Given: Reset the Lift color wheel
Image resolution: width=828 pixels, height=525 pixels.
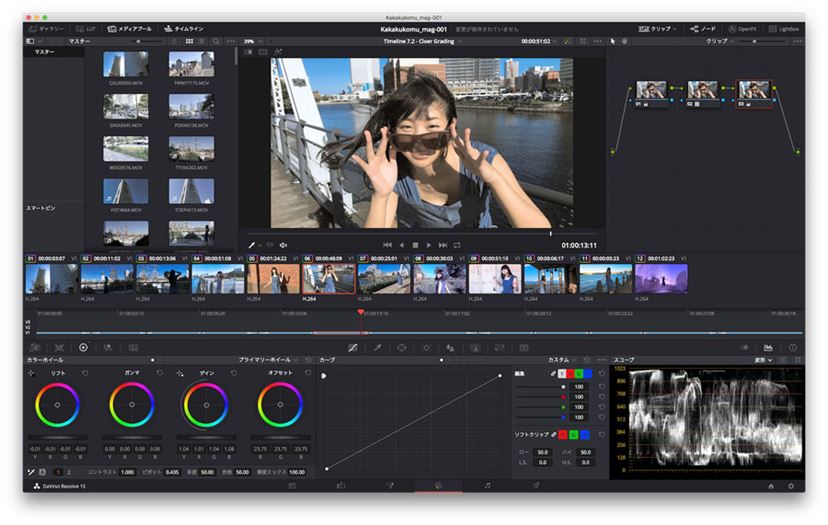Looking at the screenshot, I should pos(85,373).
